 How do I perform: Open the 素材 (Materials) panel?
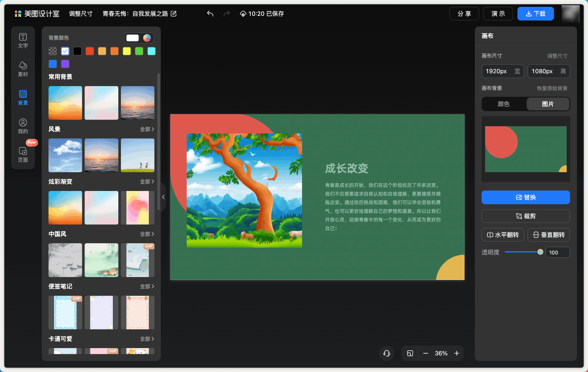(x=23, y=69)
